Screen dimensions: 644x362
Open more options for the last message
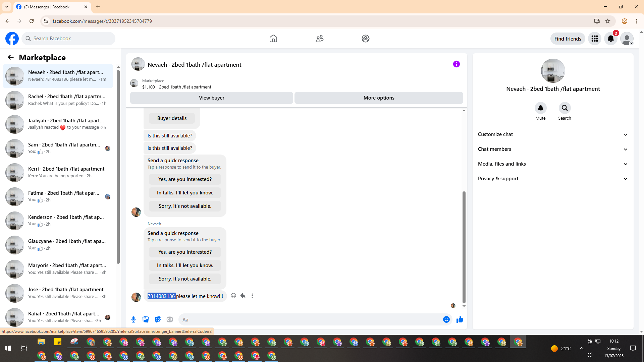(252, 296)
